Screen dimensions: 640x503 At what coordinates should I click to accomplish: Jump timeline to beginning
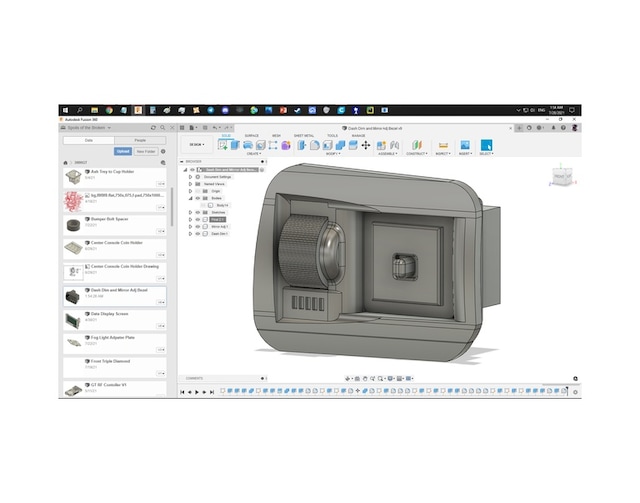point(182,392)
